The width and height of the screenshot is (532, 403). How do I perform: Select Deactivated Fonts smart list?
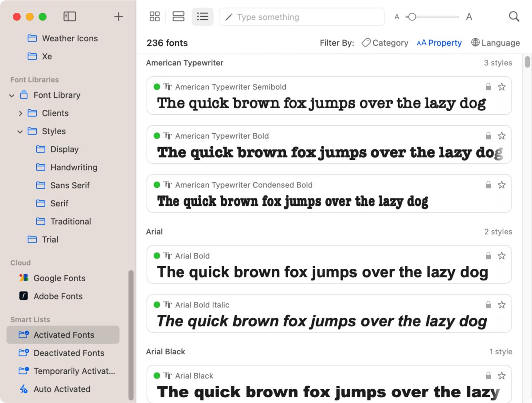[x=61, y=353]
